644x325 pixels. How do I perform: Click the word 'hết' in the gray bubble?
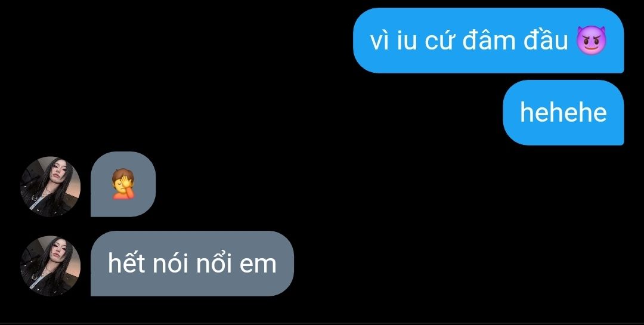click(126, 261)
